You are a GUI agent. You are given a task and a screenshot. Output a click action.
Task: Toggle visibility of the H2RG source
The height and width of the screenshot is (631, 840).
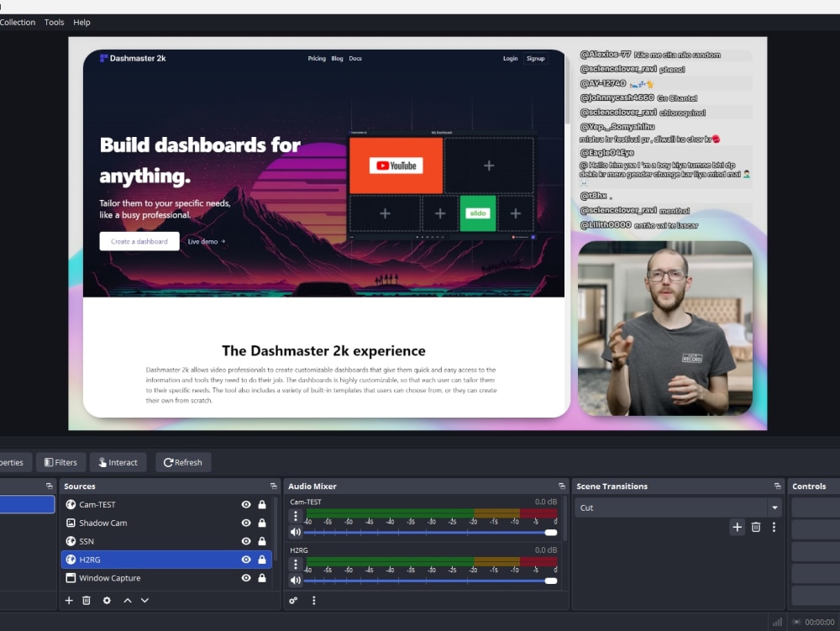tap(246, 560)
